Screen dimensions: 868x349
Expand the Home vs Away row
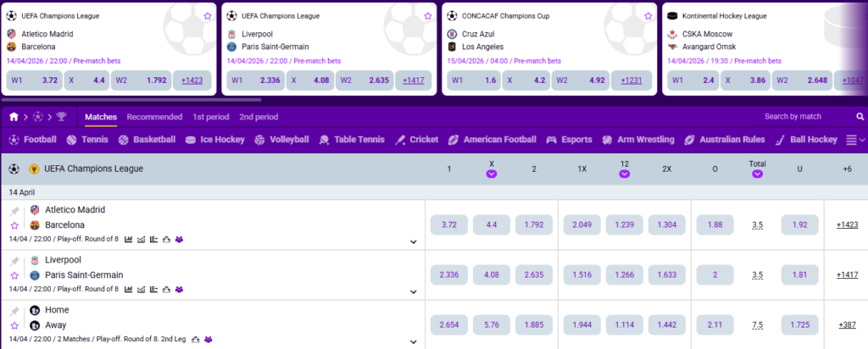pos(413,342)
